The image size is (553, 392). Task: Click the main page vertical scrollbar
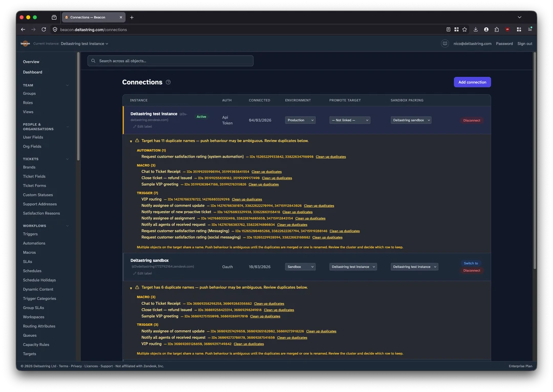[535, 161]
